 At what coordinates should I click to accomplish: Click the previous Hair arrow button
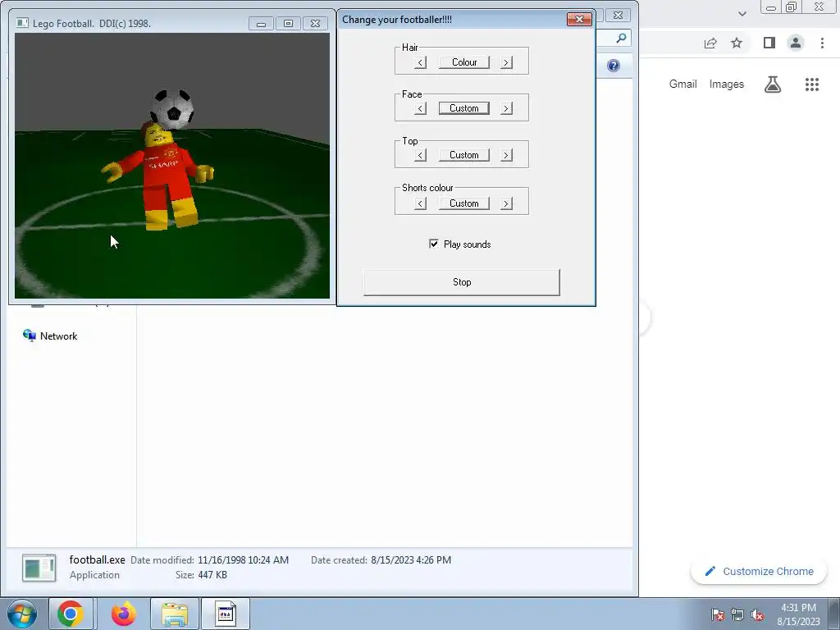(421, 62)
